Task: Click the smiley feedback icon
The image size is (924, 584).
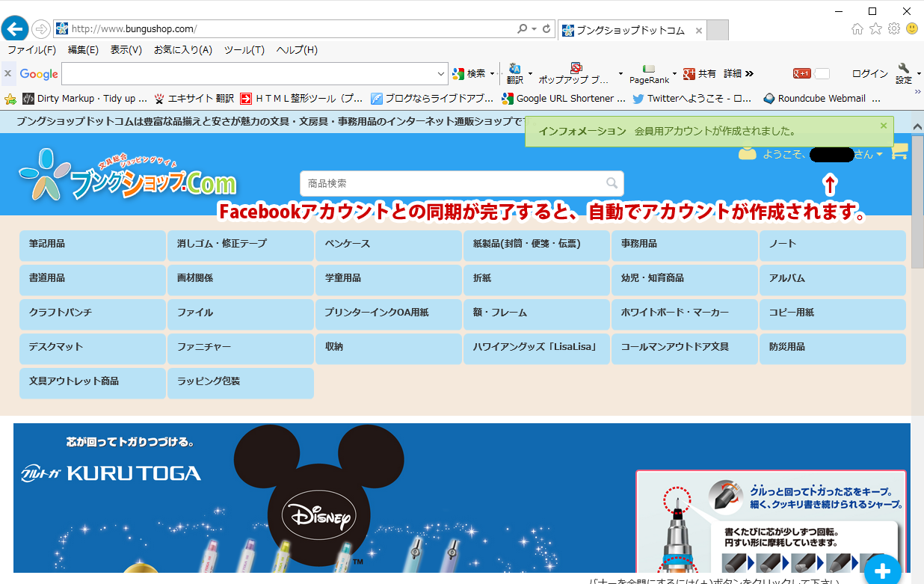Action: coord(912,28)
